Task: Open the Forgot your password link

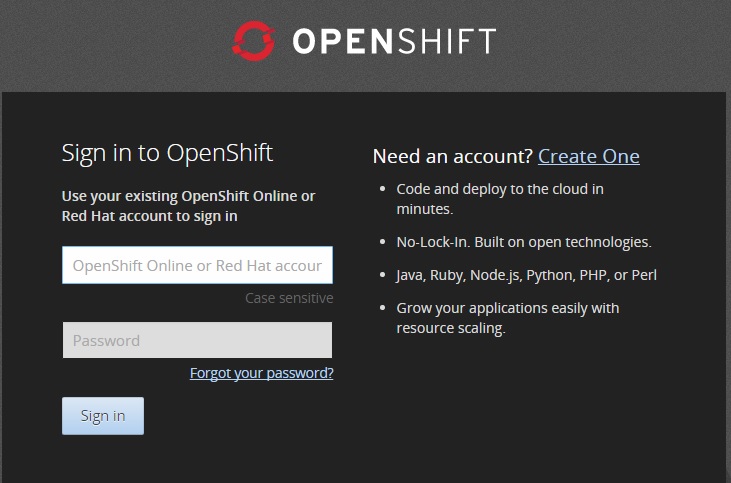Action: tap(261, 373)
